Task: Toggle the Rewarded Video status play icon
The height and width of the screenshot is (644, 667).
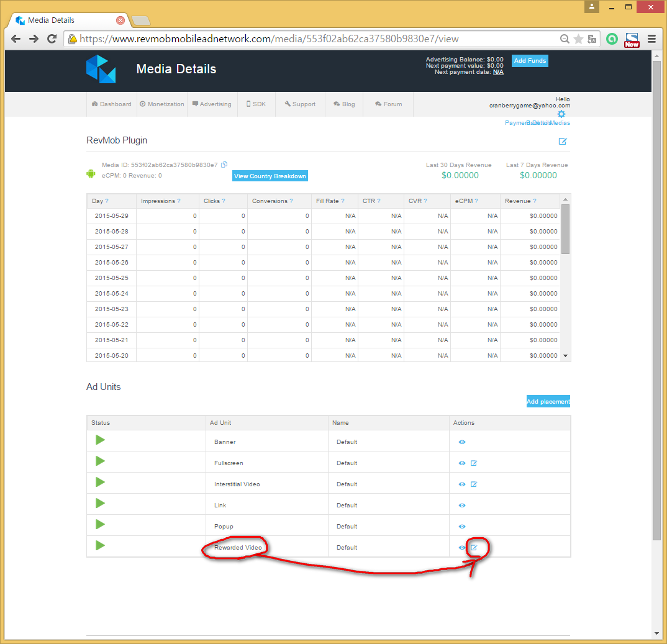Action: [x=100, y=545]
